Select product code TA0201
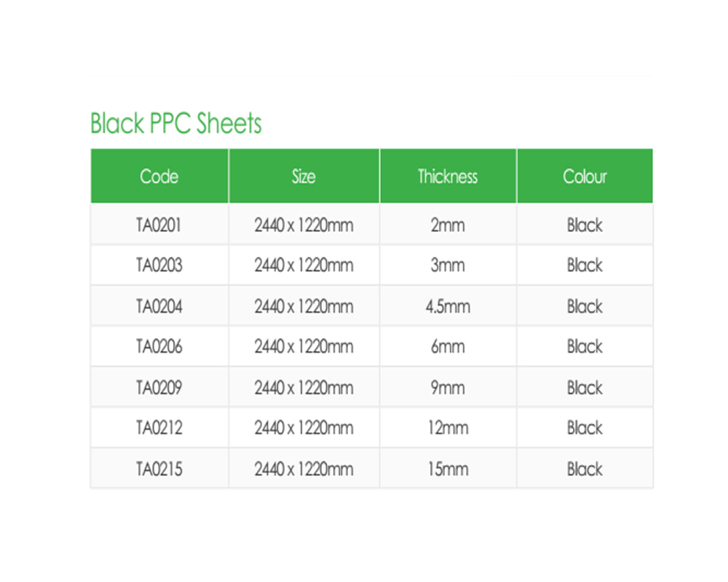This screenshot has height=582, width=728. point(159,226)
